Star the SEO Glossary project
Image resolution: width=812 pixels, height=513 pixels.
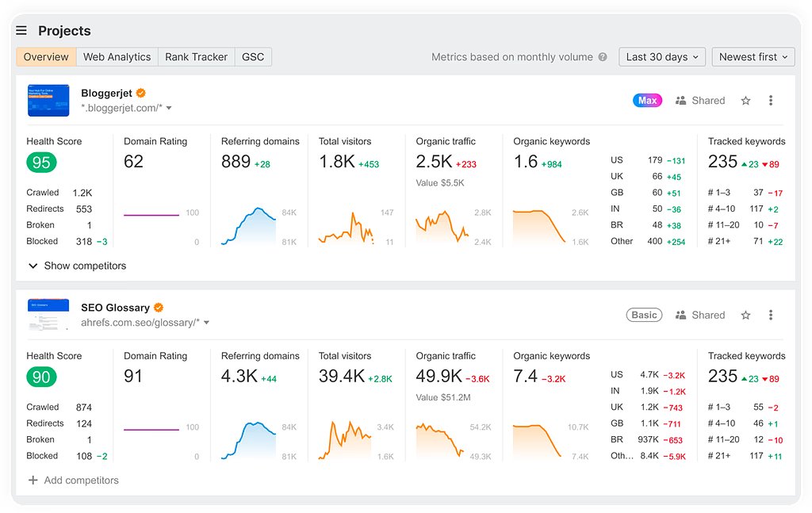[x=745, y=315]
